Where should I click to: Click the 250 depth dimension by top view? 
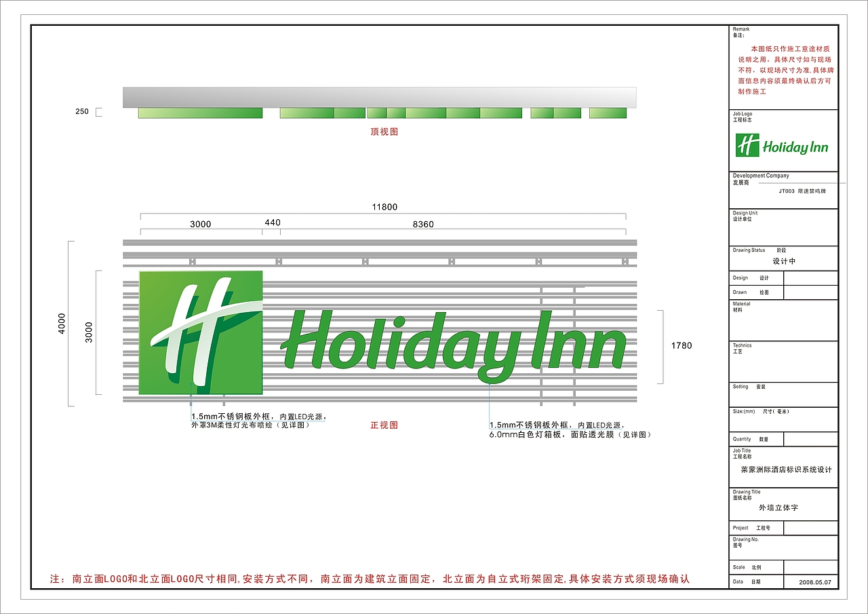tap(82, 112)
